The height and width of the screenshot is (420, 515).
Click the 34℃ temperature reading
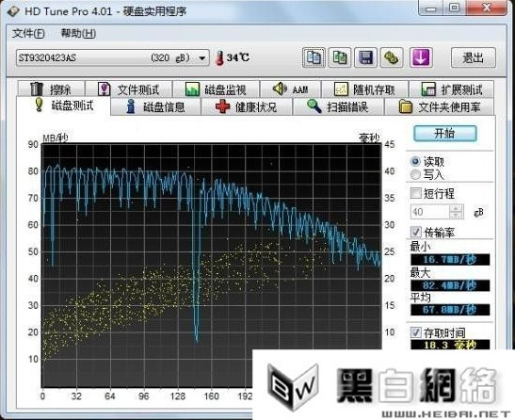point(238,57)
